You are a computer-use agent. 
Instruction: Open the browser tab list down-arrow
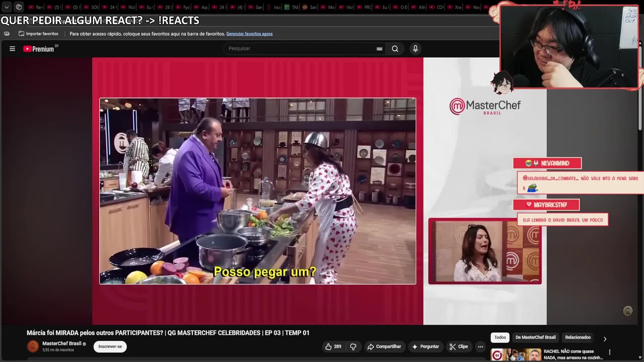coord(7,8)
